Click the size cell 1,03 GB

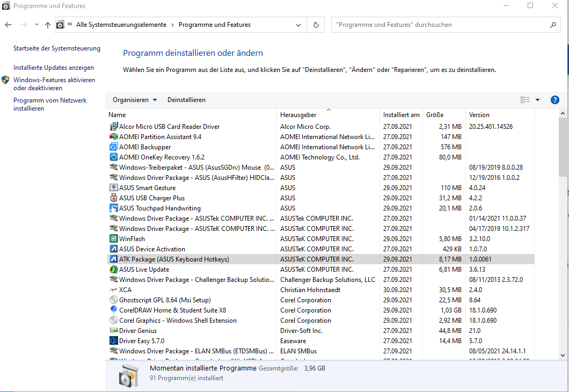tap(451, 310)
